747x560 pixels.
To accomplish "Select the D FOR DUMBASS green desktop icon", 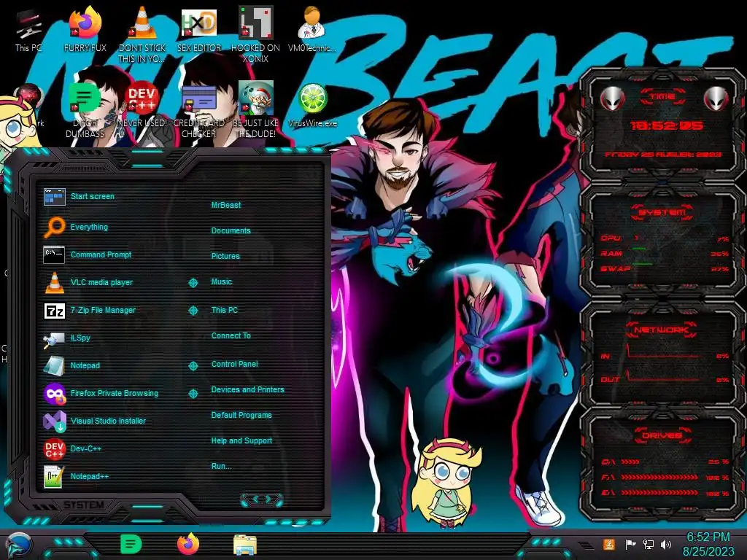I will point(85,110).
